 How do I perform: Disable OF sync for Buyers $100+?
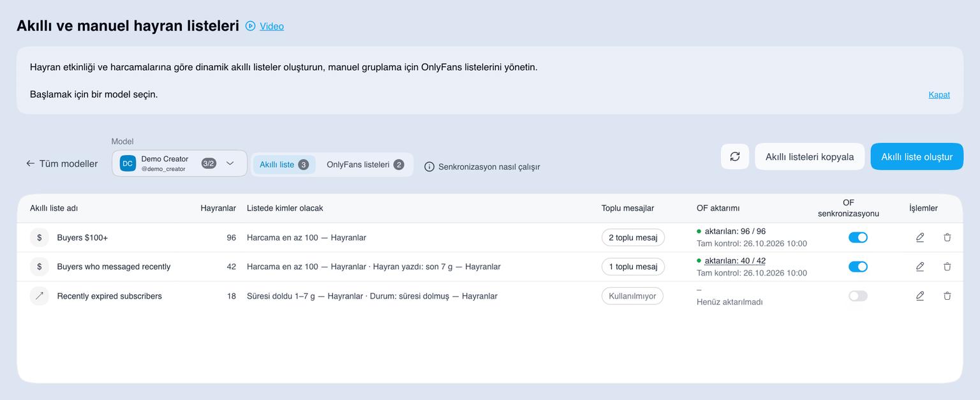click(858, 237)
